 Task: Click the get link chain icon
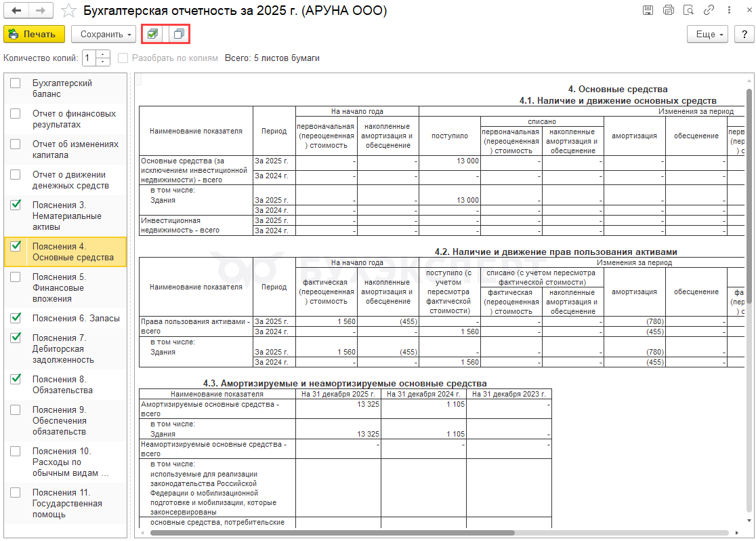[x=709, y=10]
